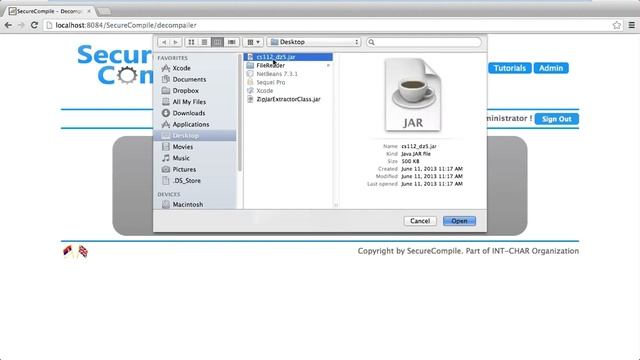Switch file dialog to column view

[x=218, y=42]
